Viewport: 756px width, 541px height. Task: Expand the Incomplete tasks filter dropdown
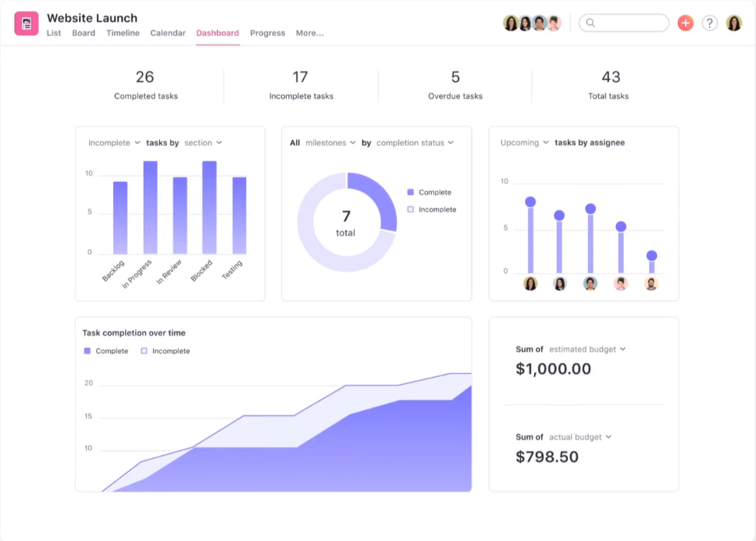114,143
